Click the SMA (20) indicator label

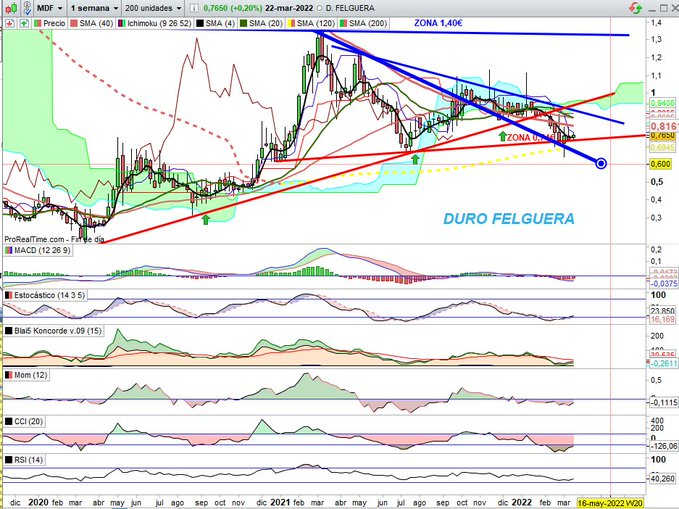(x=266, y=23)
